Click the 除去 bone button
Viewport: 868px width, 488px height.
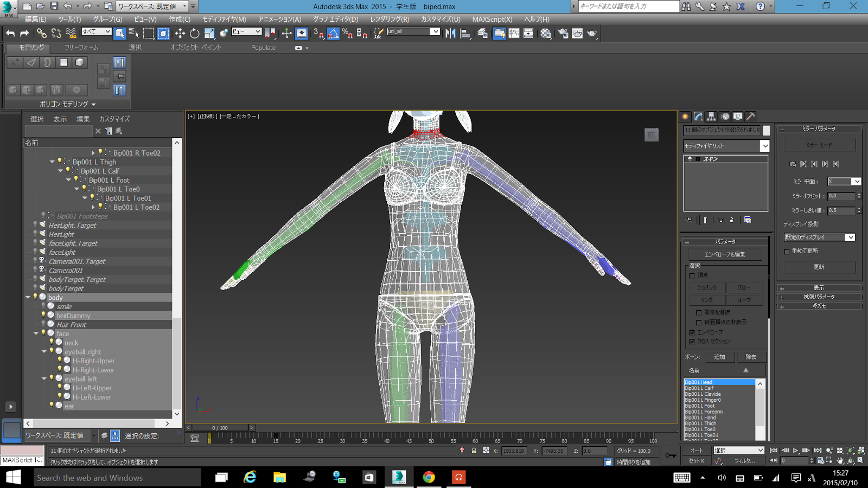point(751,357)
